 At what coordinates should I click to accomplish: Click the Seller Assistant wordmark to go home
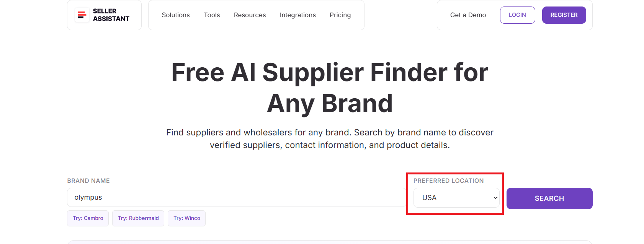(111, 15)
